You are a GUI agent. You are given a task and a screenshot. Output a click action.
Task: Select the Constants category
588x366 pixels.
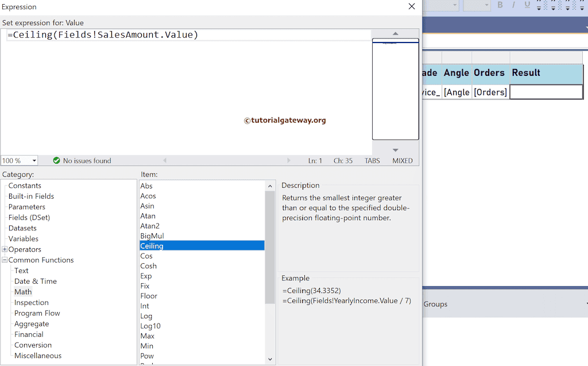pos(25,186)
